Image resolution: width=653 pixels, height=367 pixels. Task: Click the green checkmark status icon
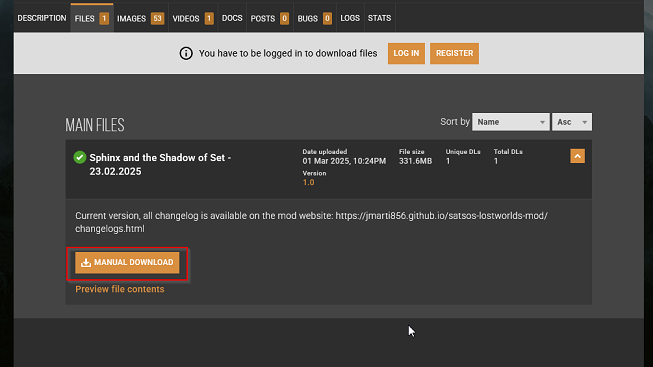pos(80,157)
